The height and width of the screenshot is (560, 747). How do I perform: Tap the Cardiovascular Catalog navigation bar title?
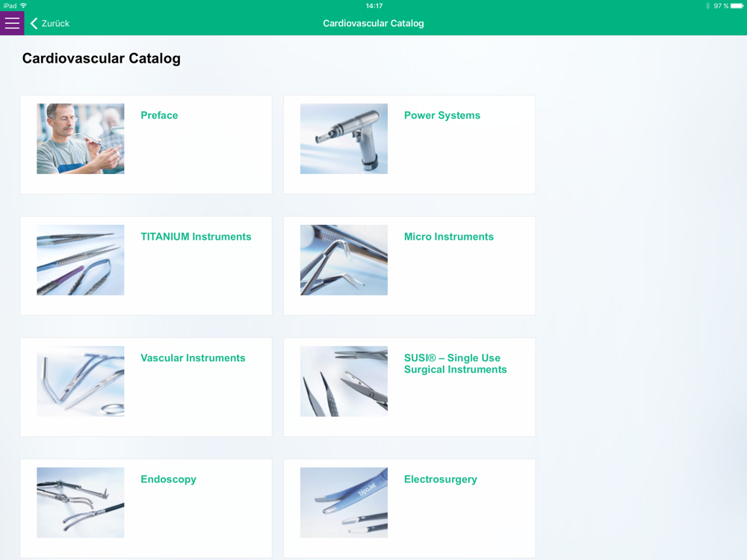click(373, 23)
